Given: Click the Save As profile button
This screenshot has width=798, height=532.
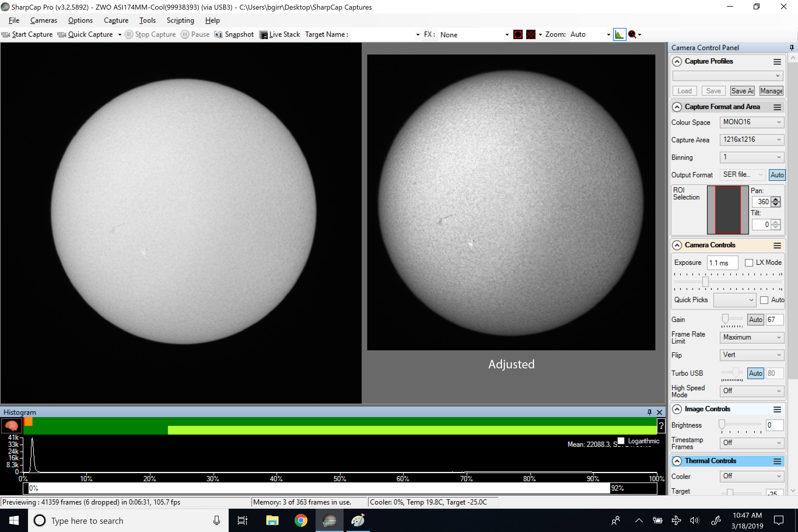Looking at the screenshot, I should pyautogui.click(x=742, y=91).
